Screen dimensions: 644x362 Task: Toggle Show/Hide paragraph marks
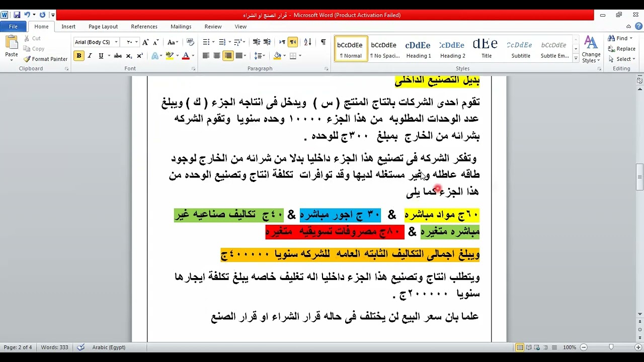[323, 42]
